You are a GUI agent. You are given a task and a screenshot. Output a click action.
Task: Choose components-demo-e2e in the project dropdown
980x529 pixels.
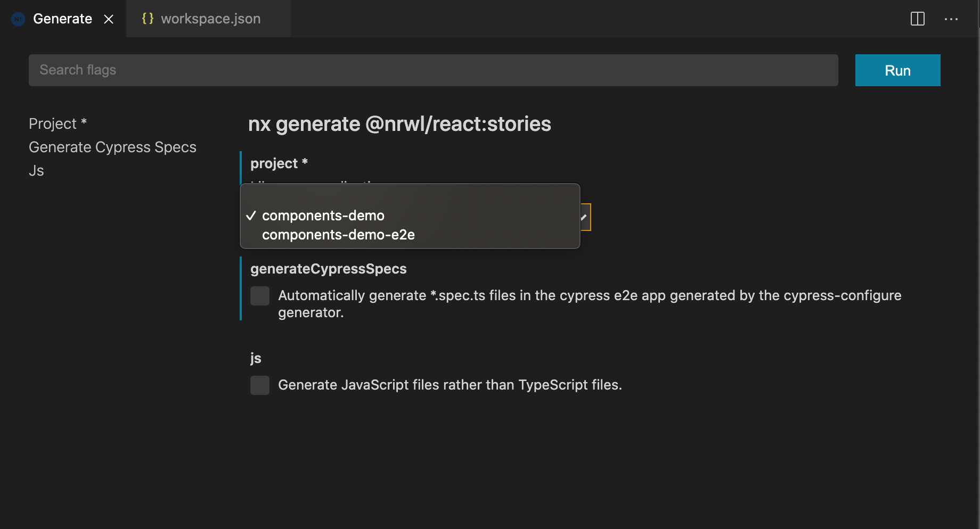[x=410, y=235]
